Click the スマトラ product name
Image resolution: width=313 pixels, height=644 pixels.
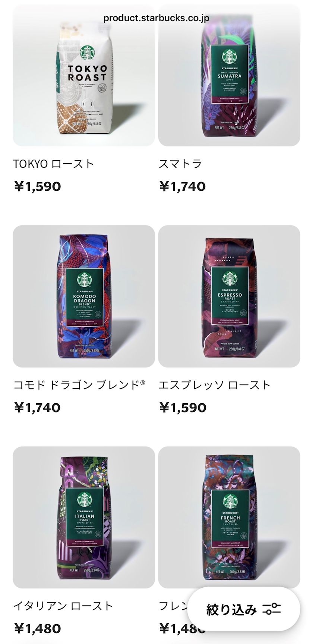coord(180,164)
